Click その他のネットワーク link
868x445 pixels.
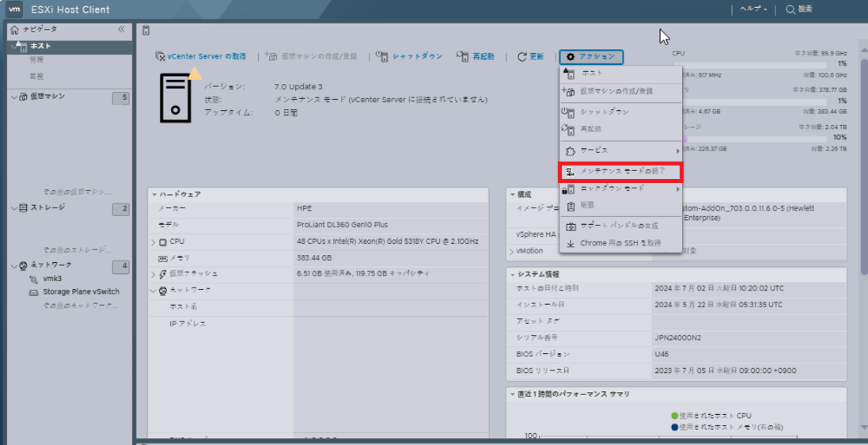(81, 306)
